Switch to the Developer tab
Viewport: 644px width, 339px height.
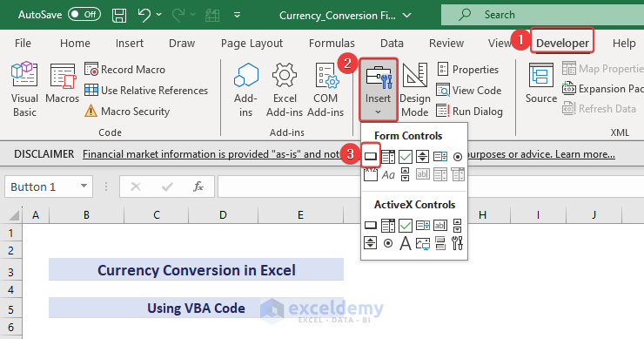562,43
